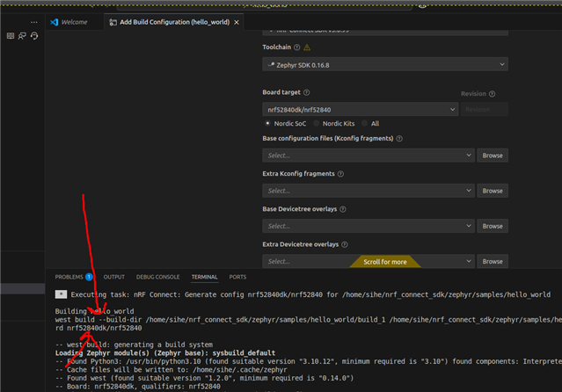The height and width of the screenshot is (392, 562).
Task: Open the support headset icon
Action: pos(34,36)
